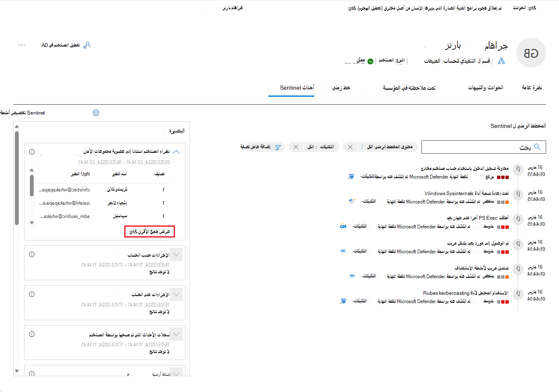Click the red high-severity bars on compromised logon row
Image resolution: width=559 pixels, height=392 pixels.
pyautogui.click(x=503, y=177)
